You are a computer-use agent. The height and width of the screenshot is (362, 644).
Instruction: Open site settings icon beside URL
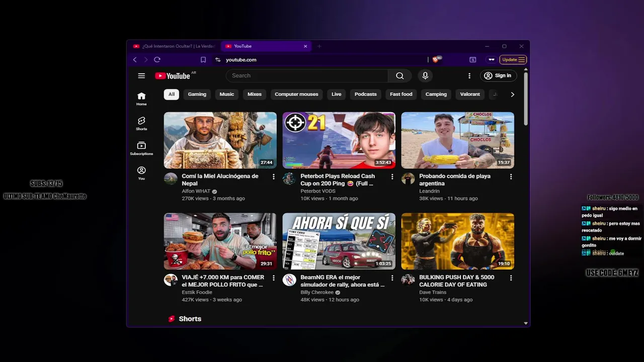pyautogui.click(x=218, y=59)
